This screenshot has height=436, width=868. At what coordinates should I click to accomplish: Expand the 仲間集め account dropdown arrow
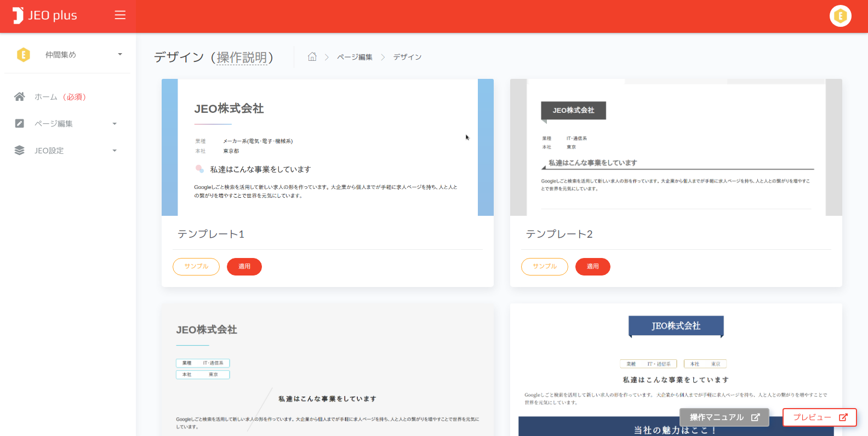point(120,54)
